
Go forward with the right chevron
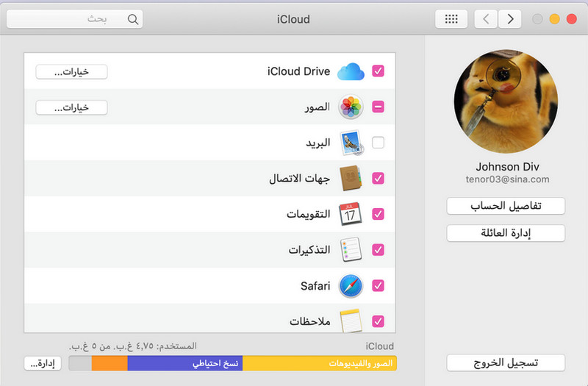click(510, 19)
